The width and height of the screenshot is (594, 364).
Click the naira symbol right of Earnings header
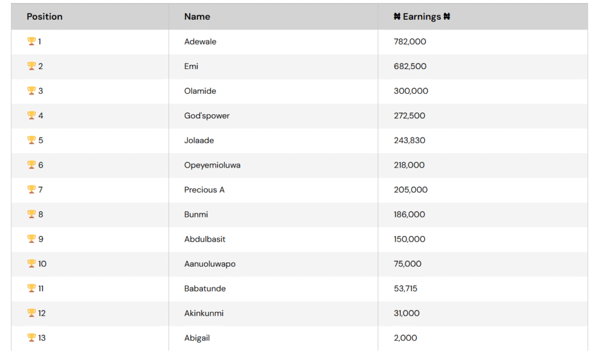pyautogui.click(x=447, y=16)
